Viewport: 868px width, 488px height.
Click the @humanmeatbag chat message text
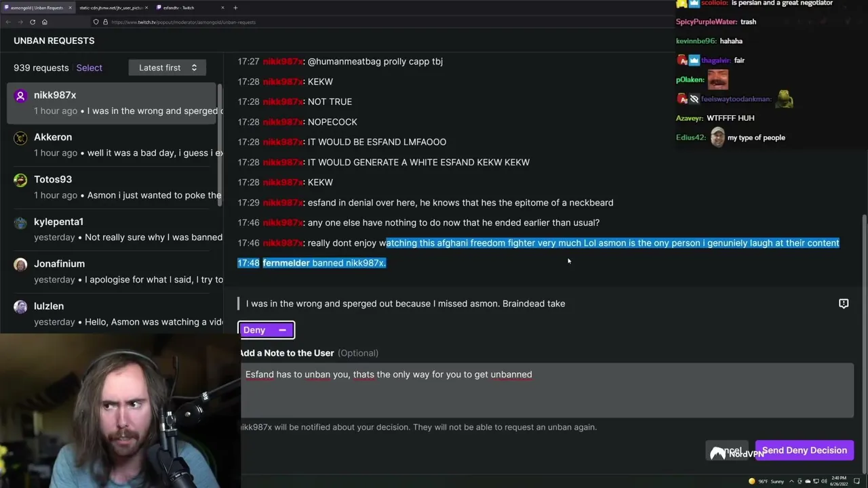(375, 62)
